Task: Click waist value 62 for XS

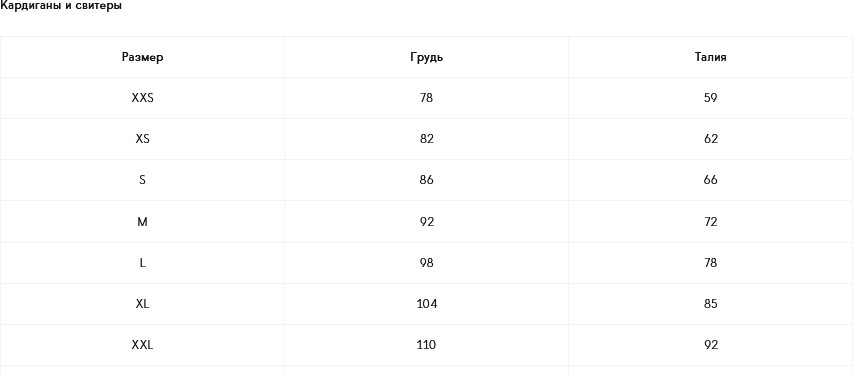Action: pyautogui.click(x=710, y=139)
